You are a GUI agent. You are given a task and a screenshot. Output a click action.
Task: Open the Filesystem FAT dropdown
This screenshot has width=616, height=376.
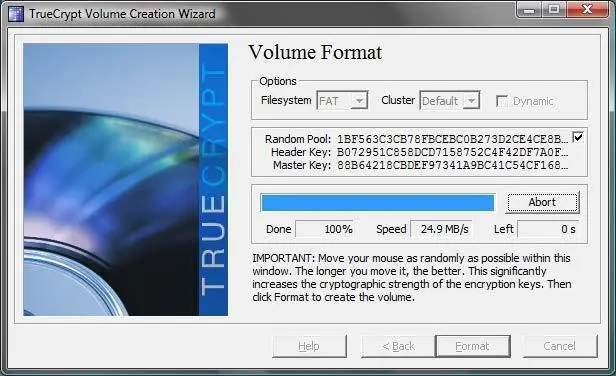point(342,101)
